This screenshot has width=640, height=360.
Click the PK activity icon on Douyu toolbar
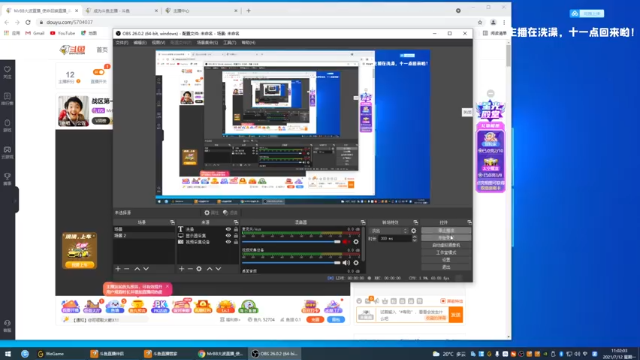click(160, 306)
